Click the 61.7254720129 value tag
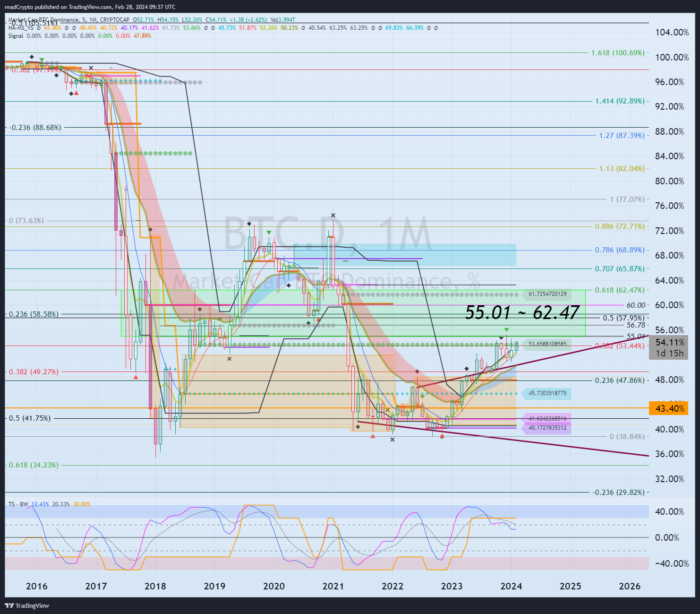The height and width of the screenshot is (614, 700). (547, 294)
